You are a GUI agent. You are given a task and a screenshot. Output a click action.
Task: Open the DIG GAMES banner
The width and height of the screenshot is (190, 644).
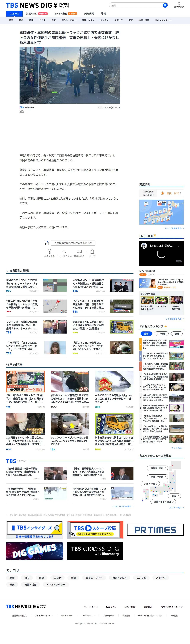(34, 551)
